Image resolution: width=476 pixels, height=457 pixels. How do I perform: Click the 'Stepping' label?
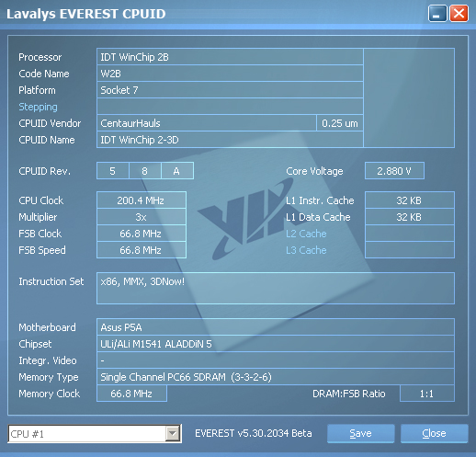(x=38, y=107)
